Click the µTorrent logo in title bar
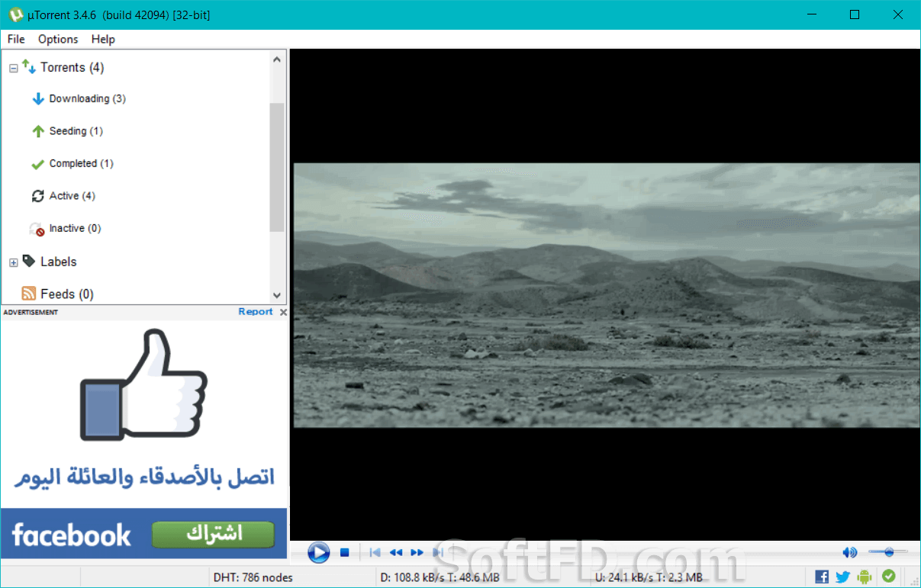 coord(15,14)
